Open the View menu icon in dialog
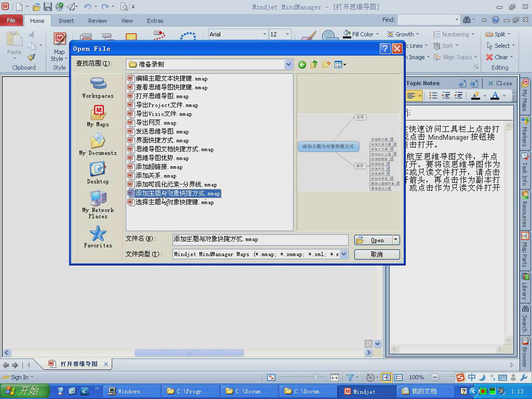Image resolution: width=532 pixels, height=399 pixels. point(340,64)
